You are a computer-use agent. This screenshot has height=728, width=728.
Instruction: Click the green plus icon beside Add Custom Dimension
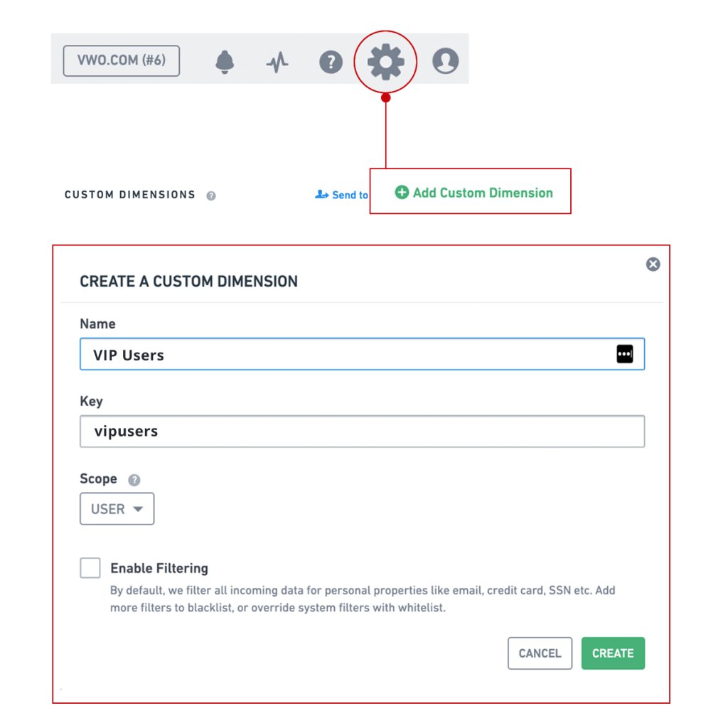401,192
